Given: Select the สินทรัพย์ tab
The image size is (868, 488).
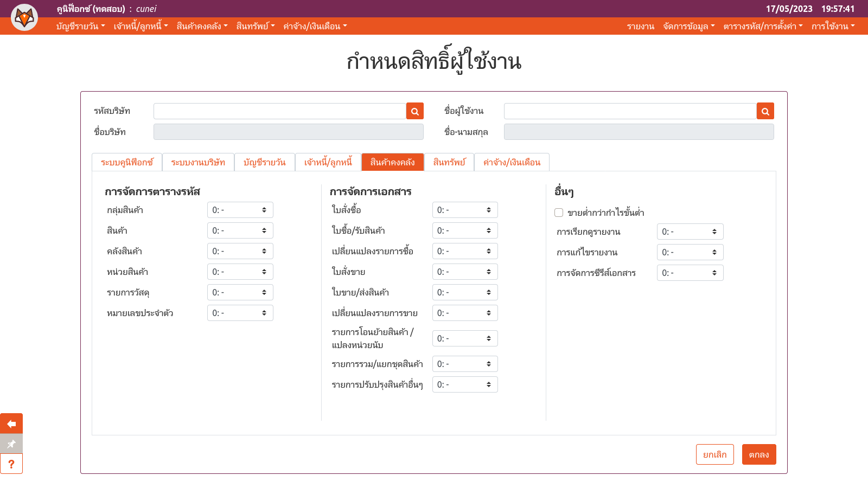Looking at the screenshot, I should tap(449, 162).
